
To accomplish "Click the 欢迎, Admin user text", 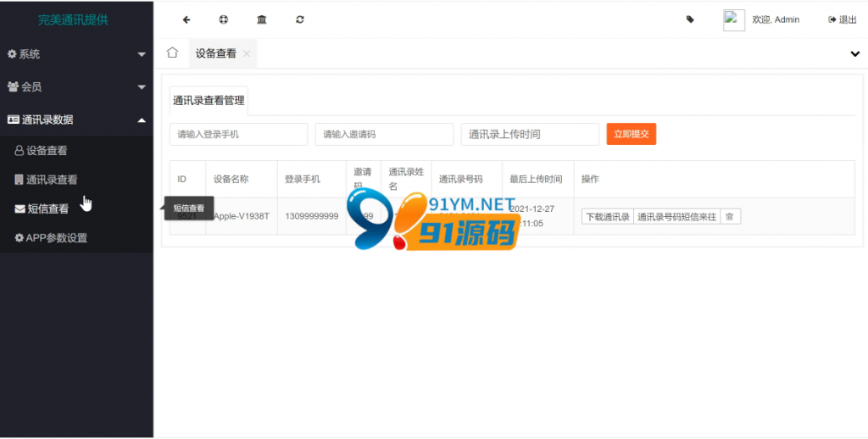I will [x=776, y=19].
